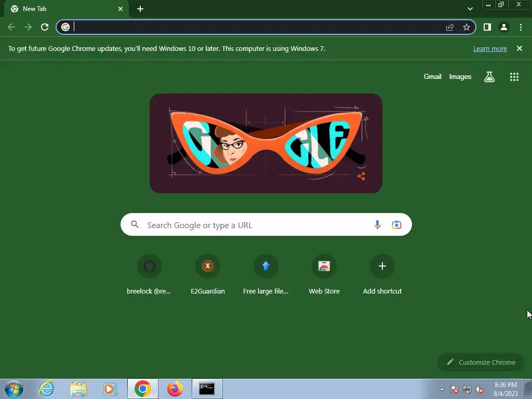532x399 pixels.
Task: Open the volume speaker tray icon
Action: tap(480, 389)
